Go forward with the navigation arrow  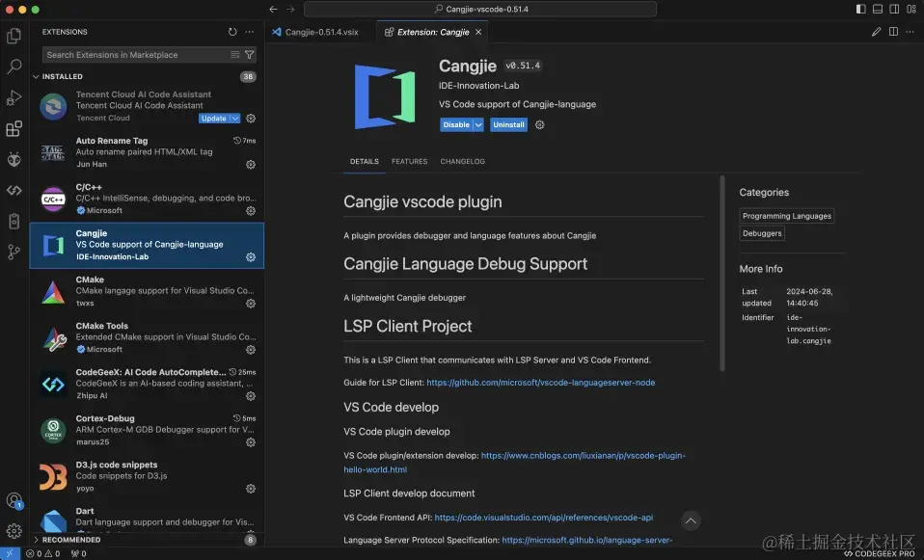tap(290, 9)
